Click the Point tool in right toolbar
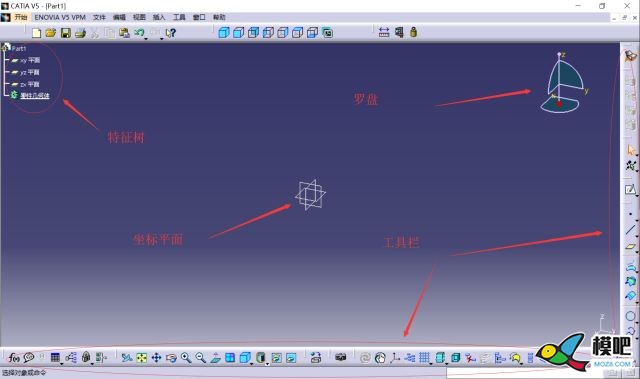The width and height of the screenshot is (640, 379). 631,214
